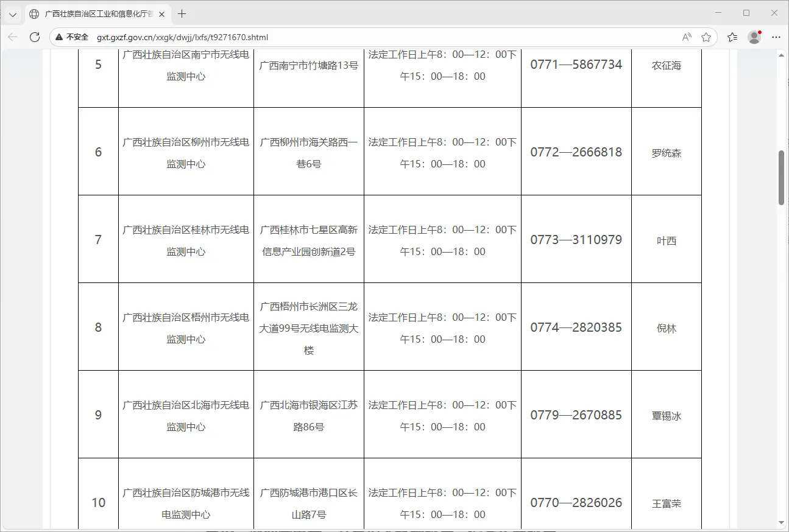The width and height of the screenshot is (789, 532).
Task: Click the globe icon on the browser tab
Action: 34,13
